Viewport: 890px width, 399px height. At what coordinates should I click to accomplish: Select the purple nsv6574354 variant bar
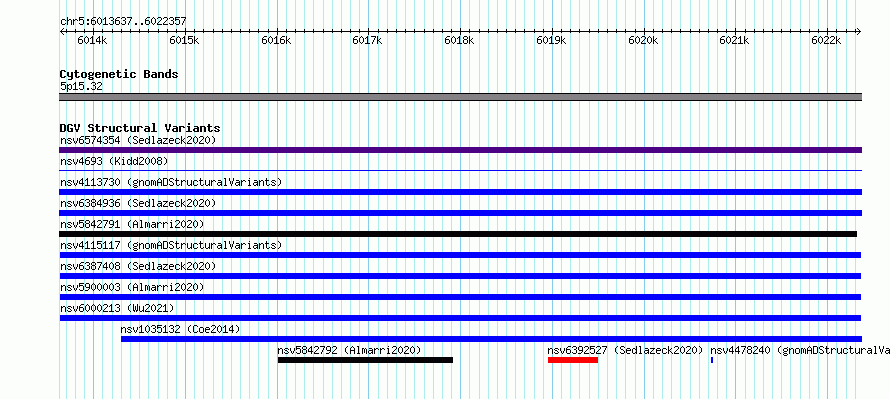460,150
